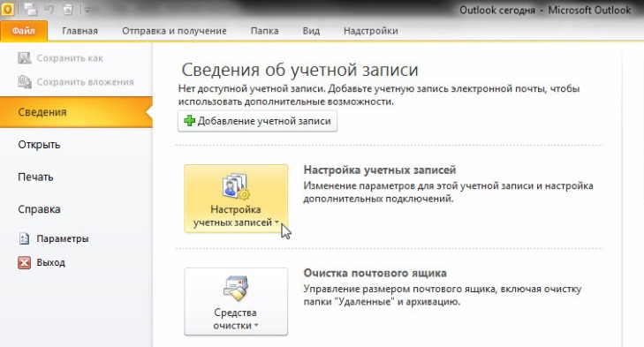Open the Отправка и получение tab
The height and width of the screenshot is (347, 644).
(x=174, y=31)
